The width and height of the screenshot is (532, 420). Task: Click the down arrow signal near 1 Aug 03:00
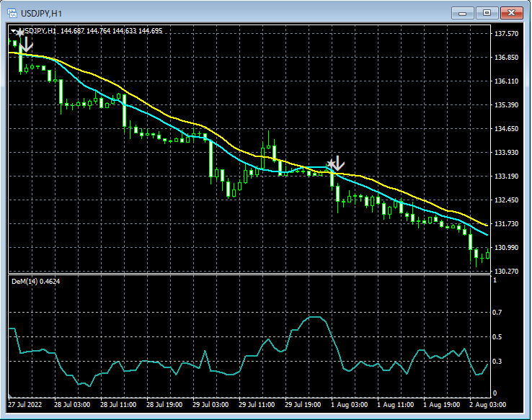coord(338,164)
